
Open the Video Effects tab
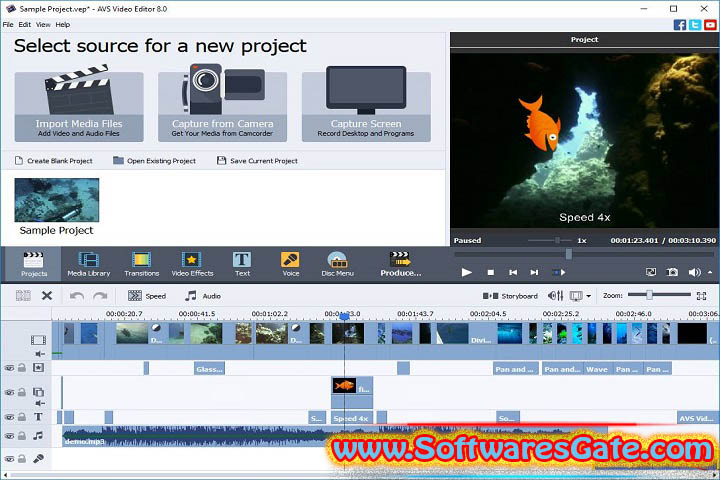point(192,264)
